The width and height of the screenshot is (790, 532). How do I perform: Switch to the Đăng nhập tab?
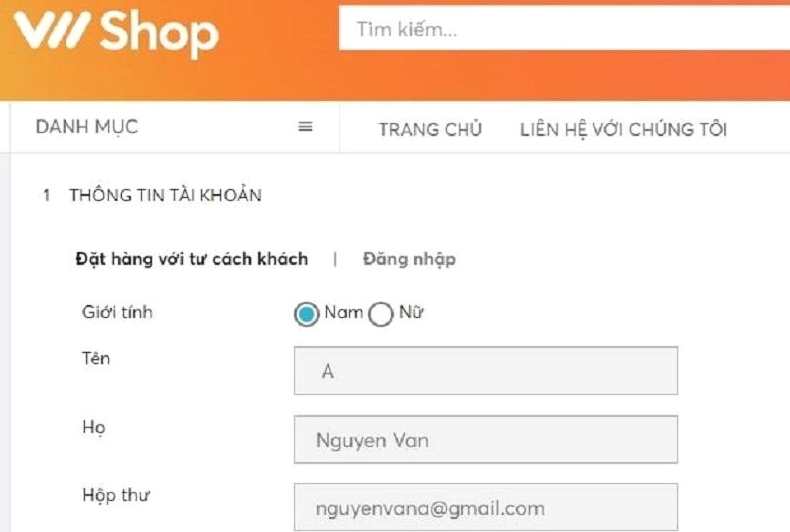point(409,259)
